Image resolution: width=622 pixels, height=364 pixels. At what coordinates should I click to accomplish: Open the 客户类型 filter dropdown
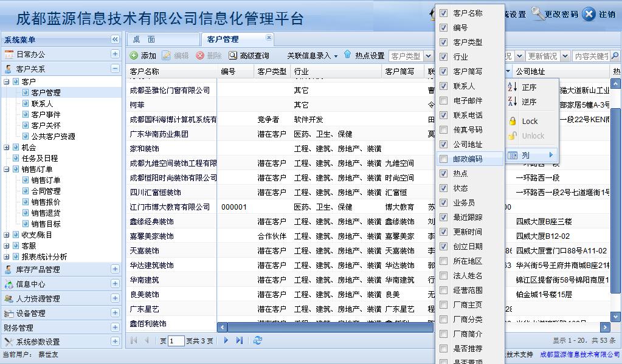pos(429,56)
